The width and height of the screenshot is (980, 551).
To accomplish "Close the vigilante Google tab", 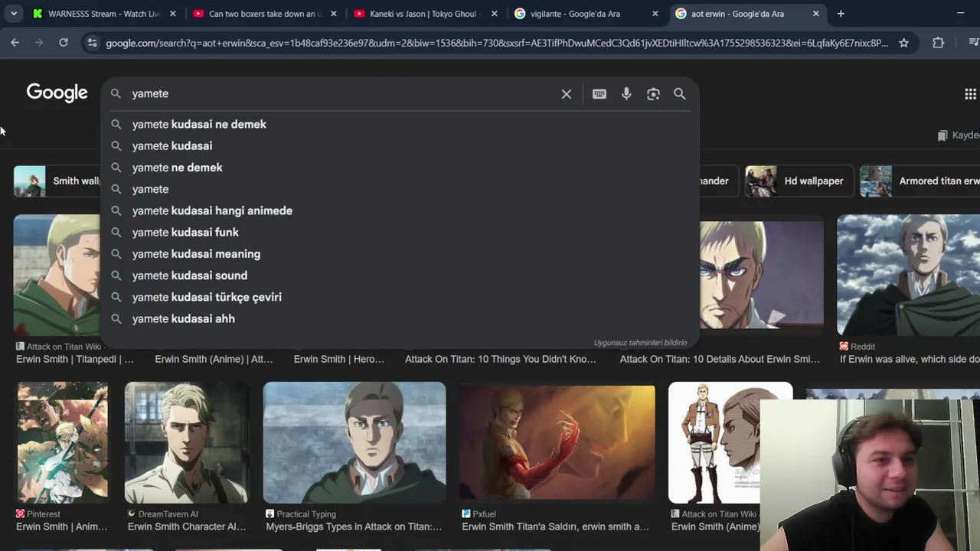I will click(655, 13).
